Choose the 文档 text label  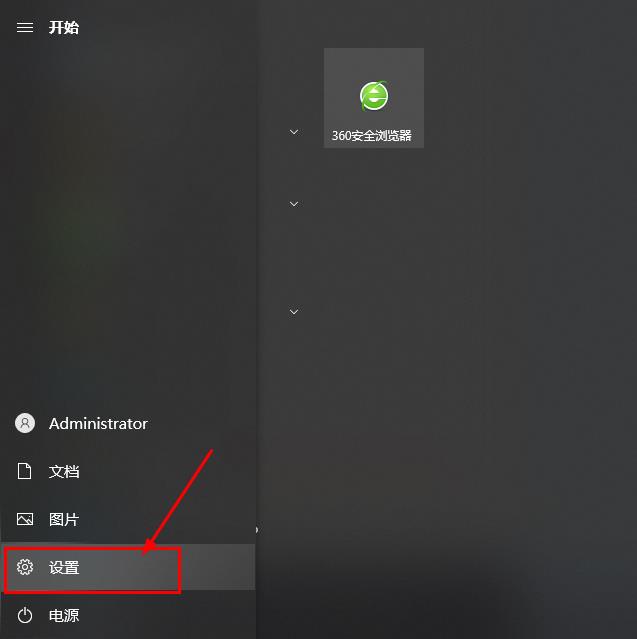[64, 472]
